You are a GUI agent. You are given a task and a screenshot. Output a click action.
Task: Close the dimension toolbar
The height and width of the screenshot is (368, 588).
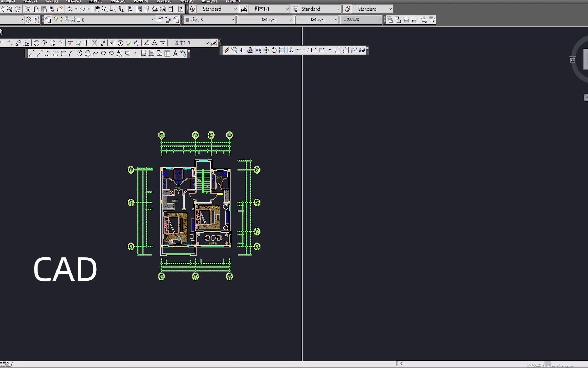pyautogui.click(x=219, y=41)
